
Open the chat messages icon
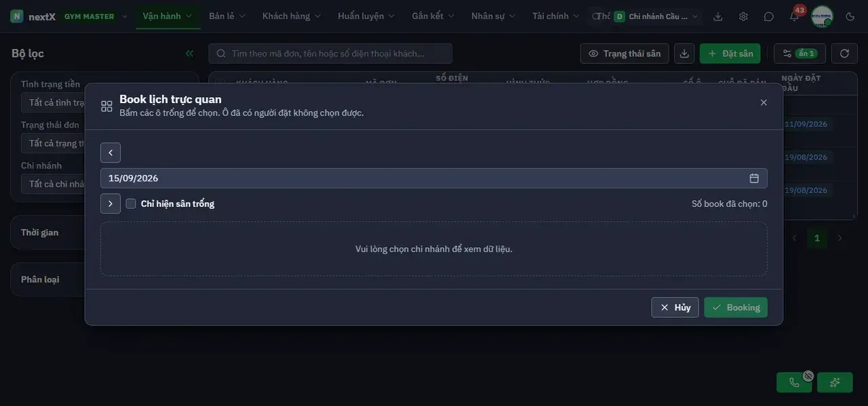pyautogui.click(x=768, y=16)
